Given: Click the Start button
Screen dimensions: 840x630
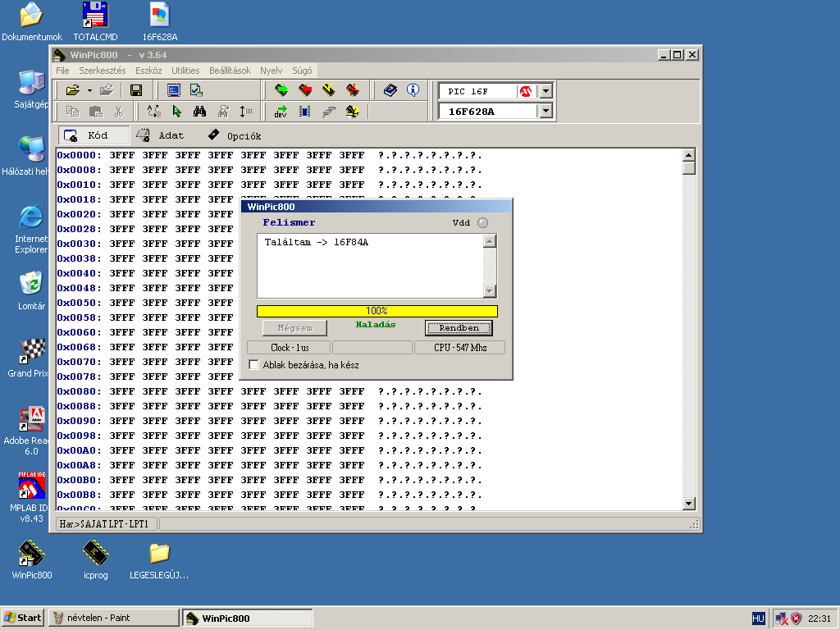Looking at the screenshot, I should click(x=23, y=618).
